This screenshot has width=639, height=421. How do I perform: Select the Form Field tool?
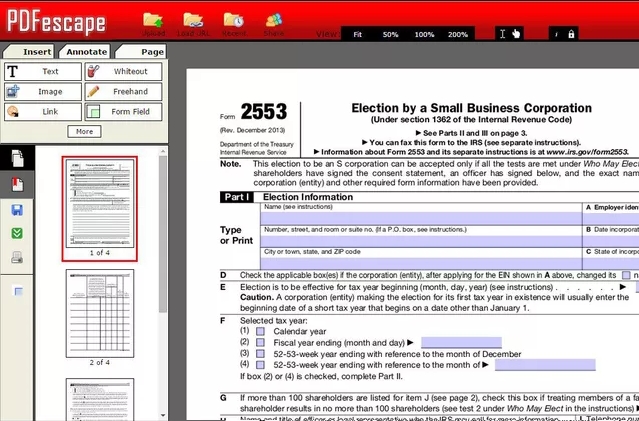[123, 112]
